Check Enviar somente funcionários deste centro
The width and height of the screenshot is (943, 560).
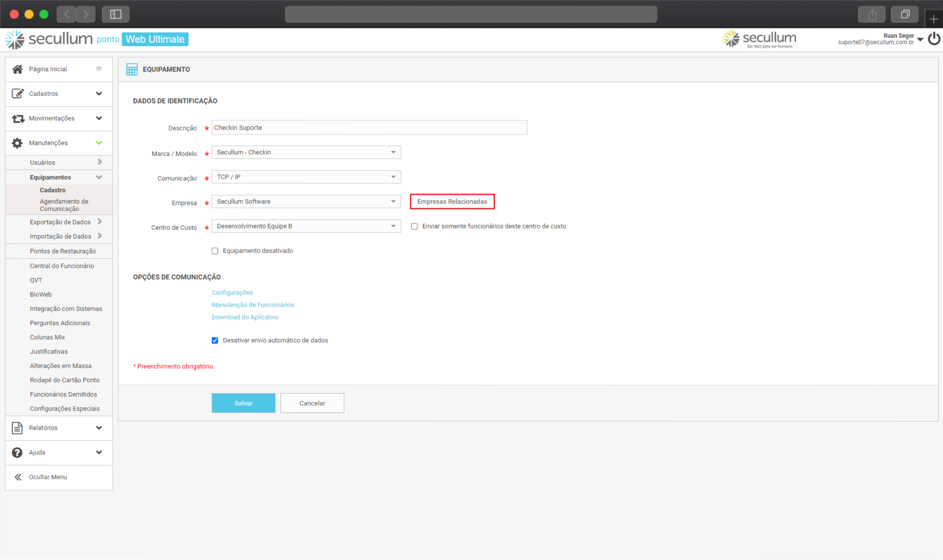coord(414,226)
